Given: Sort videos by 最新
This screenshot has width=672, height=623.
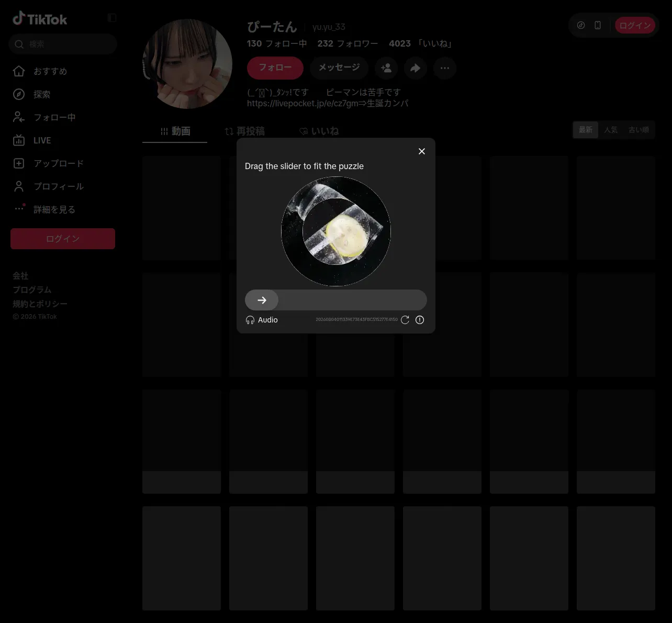Looking at the screenshot, I should 586,130.
